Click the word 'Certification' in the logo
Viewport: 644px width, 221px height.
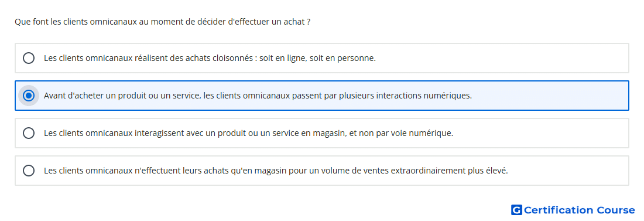pyautogui.click(x=559, y=210)
